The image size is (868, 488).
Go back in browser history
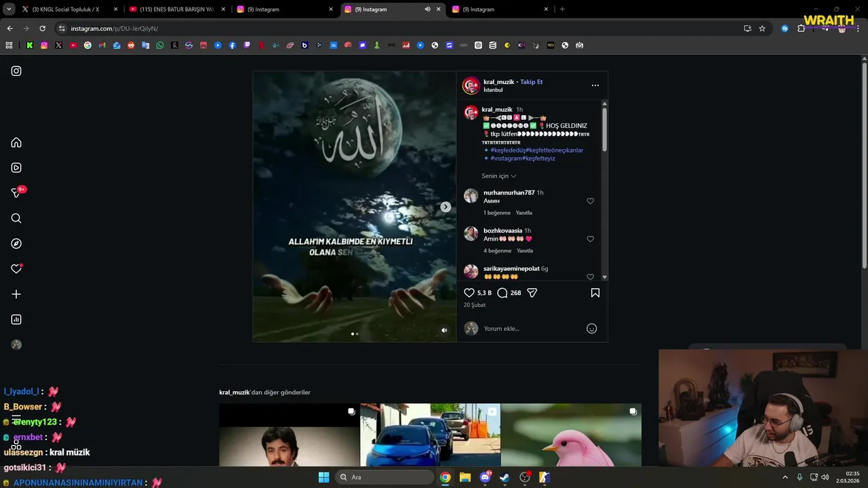9,28
